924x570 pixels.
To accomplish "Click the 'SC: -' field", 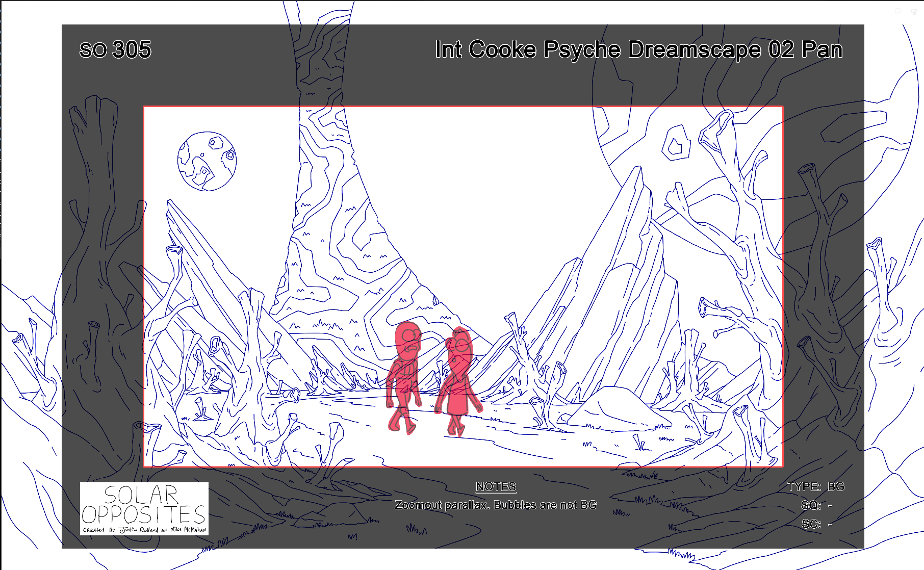I will pos(816,524).
